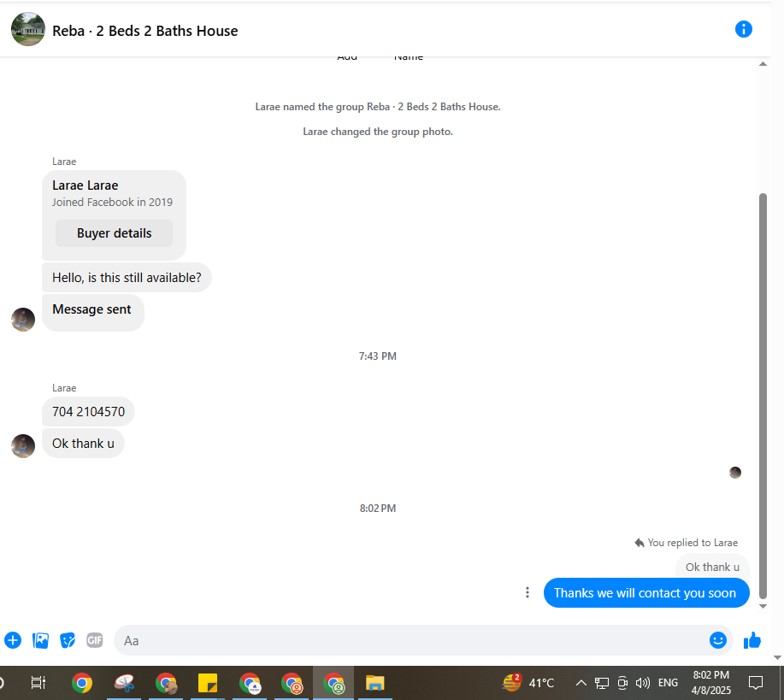The image size is (784, 700).
Task: Click the conversation title 'Reba · 2 Beds 2 Baths House'
Action: pyautogui.click(x=145, y=31)
